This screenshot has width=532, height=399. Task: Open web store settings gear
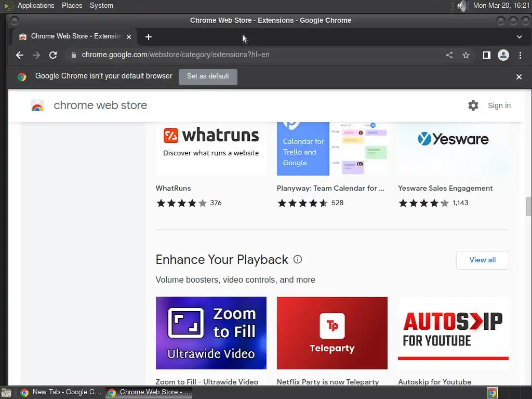pos(473,105)
